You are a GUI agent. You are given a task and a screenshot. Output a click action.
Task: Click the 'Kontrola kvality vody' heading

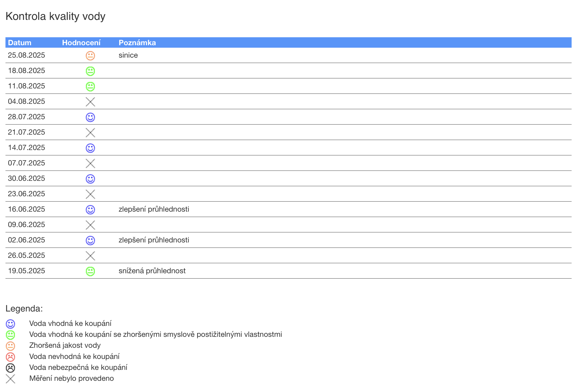click(55, 16)
